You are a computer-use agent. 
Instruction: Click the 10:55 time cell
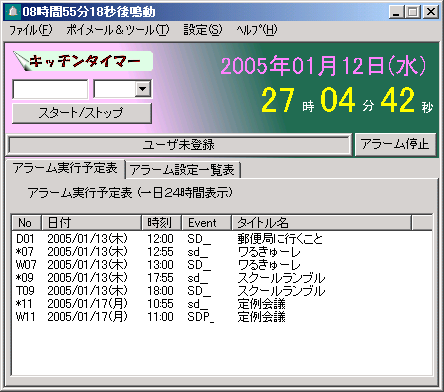click(160, 304)
